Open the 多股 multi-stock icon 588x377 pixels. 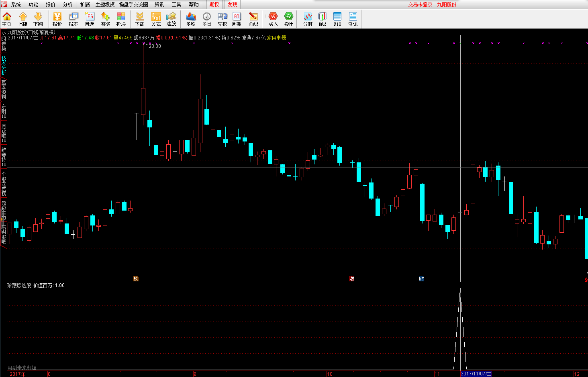click(191, 19)
